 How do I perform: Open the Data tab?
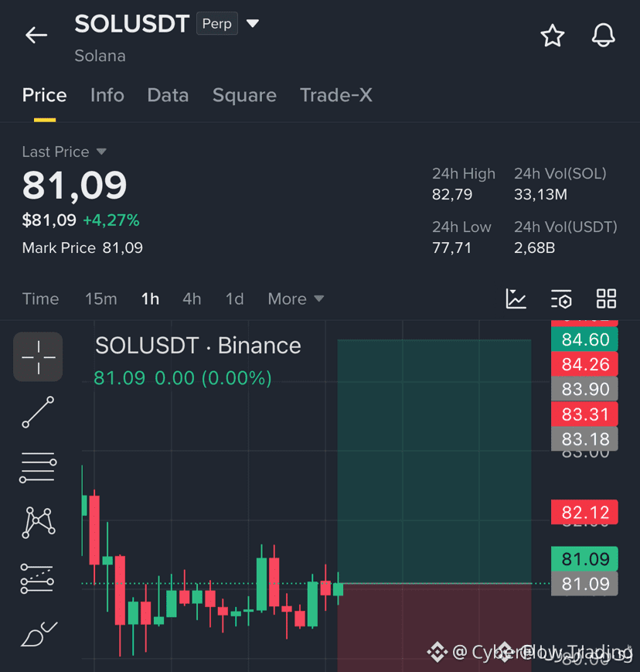pyautogui.click(x=168, y=95)
